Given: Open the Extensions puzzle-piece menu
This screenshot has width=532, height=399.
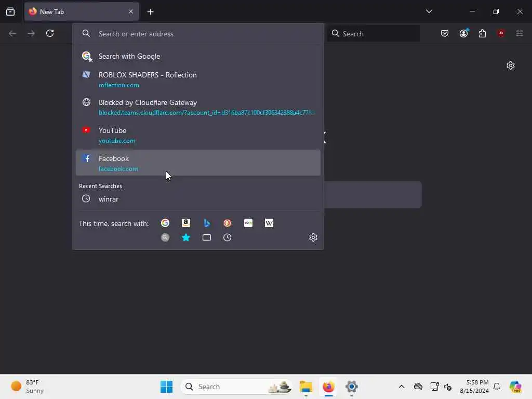Looking at the screenshot, I should 482,33.
